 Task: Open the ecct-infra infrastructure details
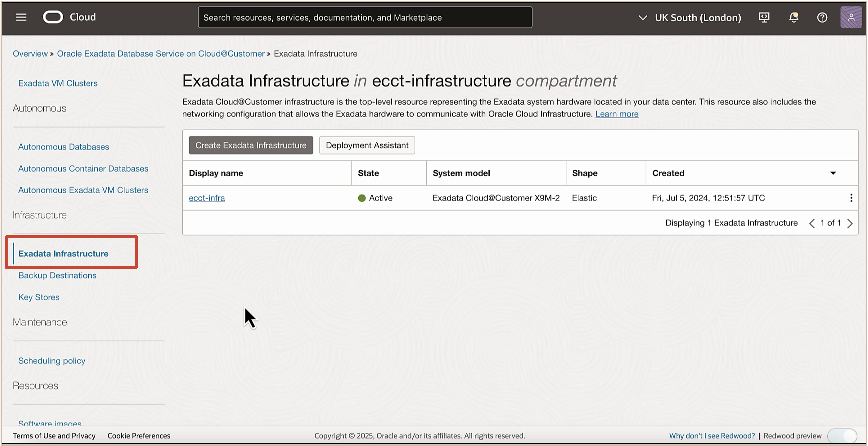coord(207,198)
